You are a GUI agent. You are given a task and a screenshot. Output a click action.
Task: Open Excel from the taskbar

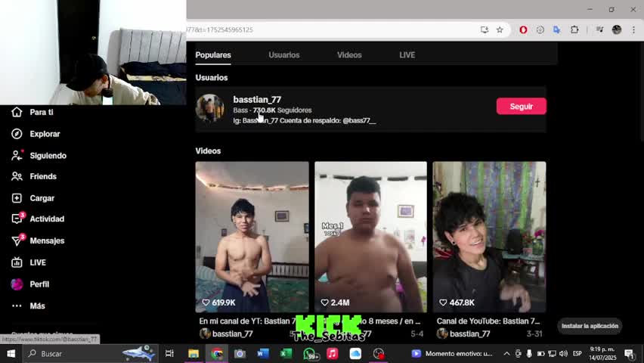(x=286, y=353)
